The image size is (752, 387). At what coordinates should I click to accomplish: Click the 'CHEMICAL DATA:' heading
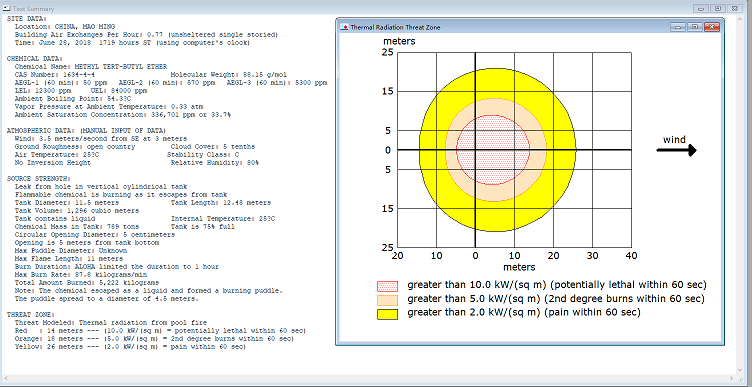35,59
